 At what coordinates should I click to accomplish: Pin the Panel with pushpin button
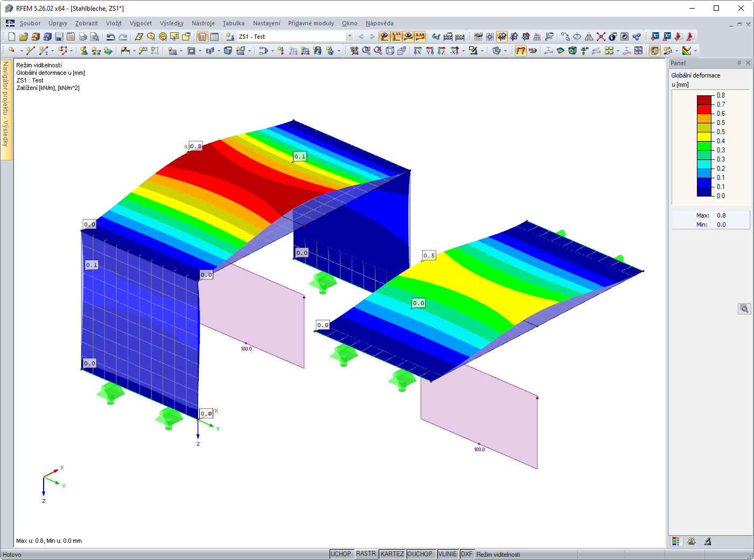(739, 63)
